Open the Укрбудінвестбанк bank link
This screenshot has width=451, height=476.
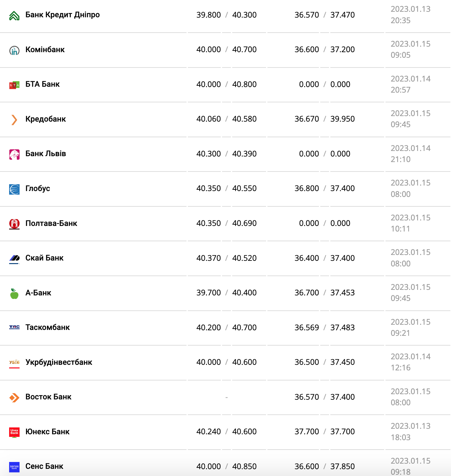point(59,362)
